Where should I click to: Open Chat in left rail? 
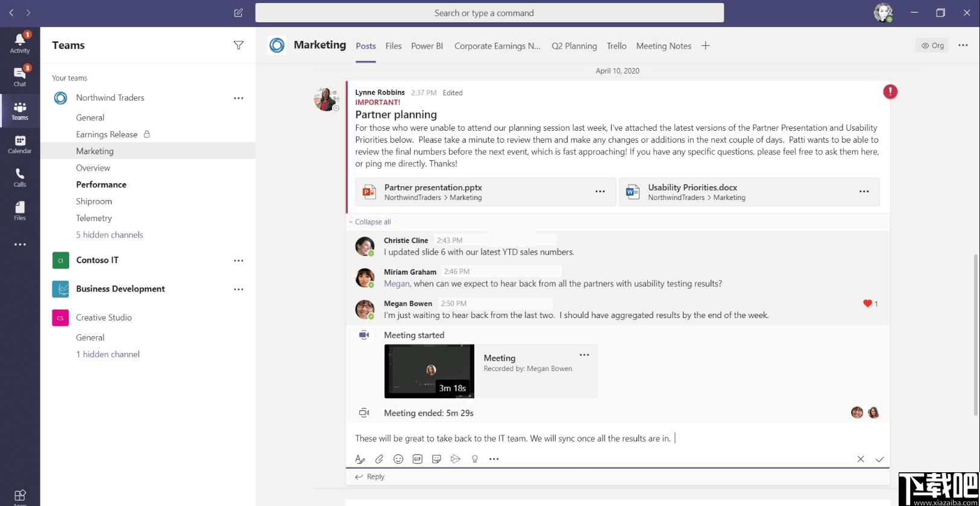click(x=20, y=77)
